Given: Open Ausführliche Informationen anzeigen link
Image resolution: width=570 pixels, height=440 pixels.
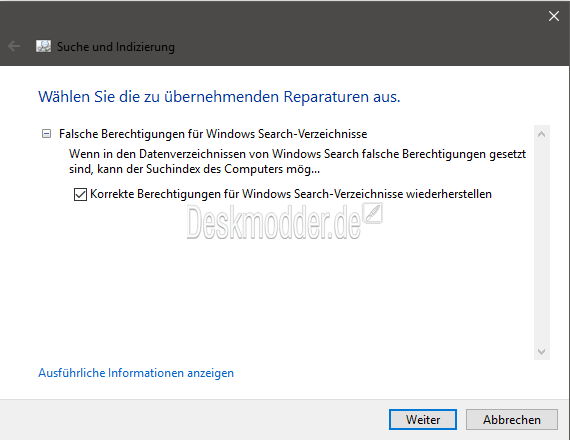Looking at the screenshot, I should (x=136, y=373).
